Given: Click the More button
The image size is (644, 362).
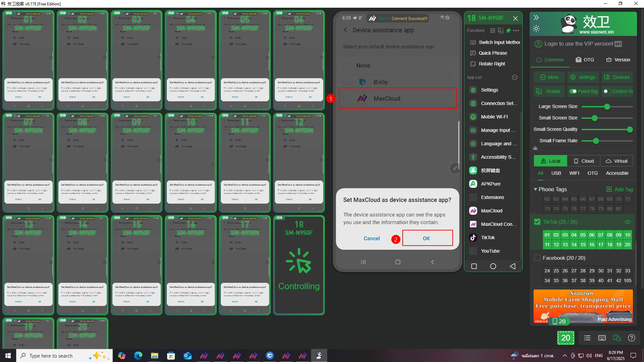Looking at the screenshot, I should tap(549, 77).
